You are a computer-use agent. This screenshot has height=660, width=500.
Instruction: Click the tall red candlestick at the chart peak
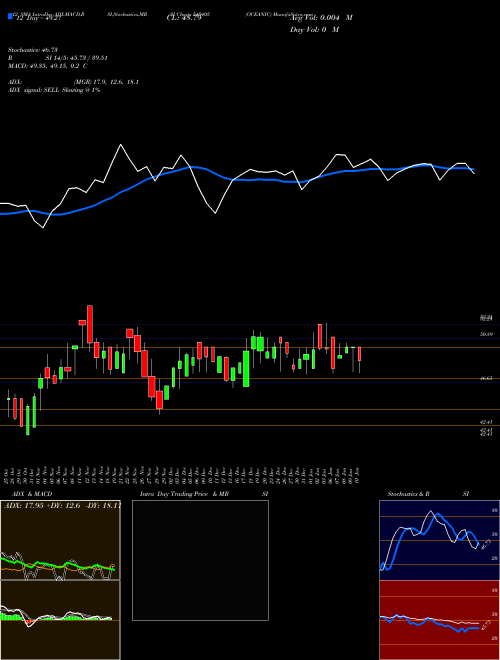coord(90,324)
